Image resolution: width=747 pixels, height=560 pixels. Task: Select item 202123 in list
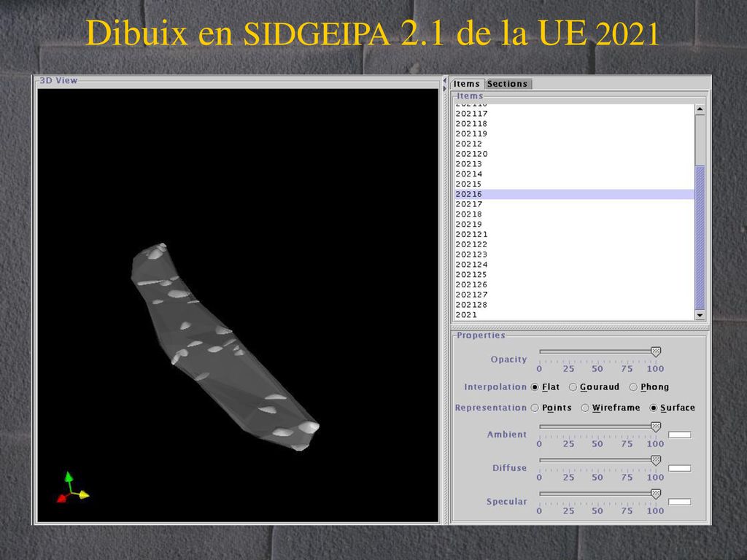[575, 254]
